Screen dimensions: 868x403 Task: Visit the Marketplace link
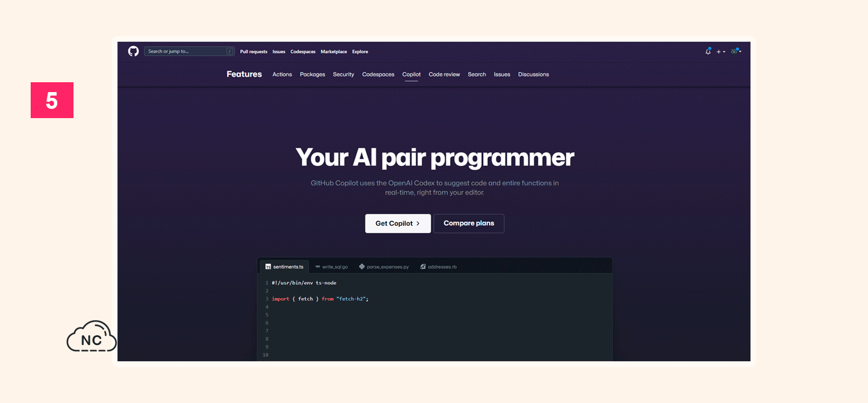coord(334,52)
